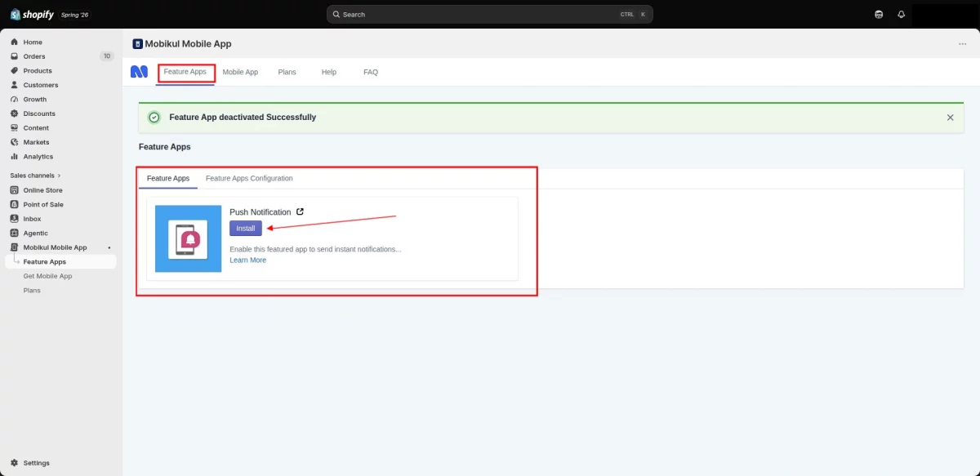Switch to the Feature Apps top tab
This screenshot has width=980, height=476.
pos(185,72)
